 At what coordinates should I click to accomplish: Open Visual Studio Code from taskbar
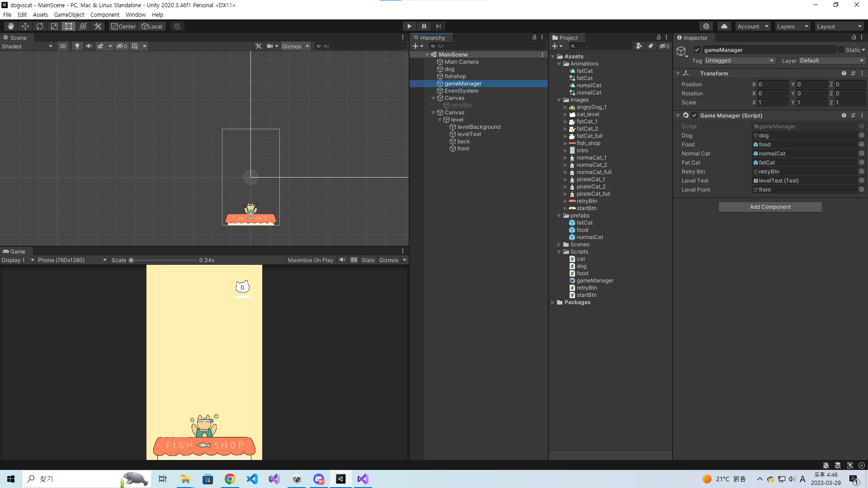(x=252, y=479)
